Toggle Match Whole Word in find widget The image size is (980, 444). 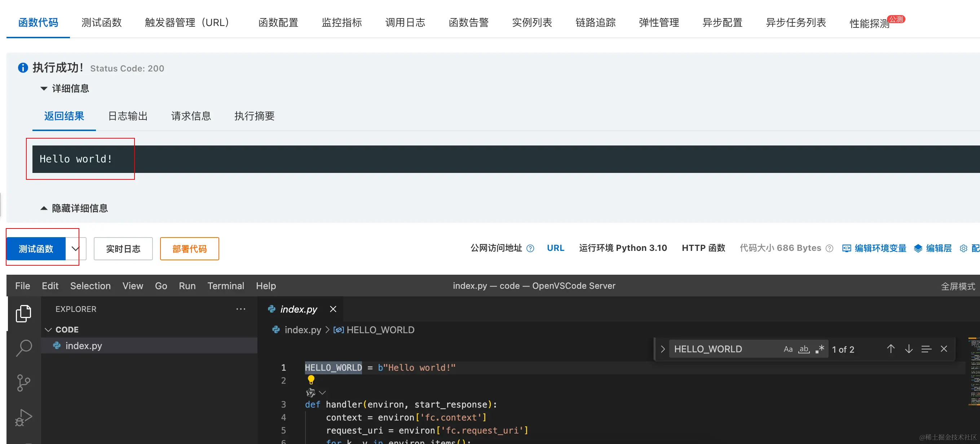coord(804,349)
